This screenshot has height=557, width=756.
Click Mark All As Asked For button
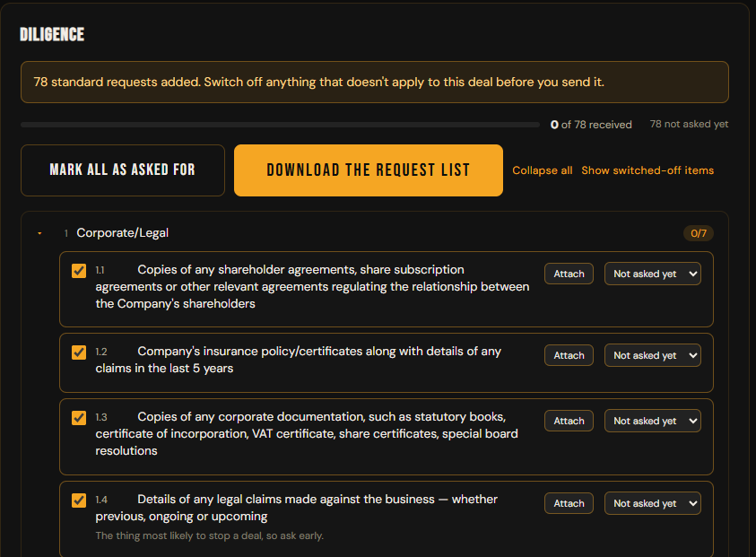tap(123, 170)
